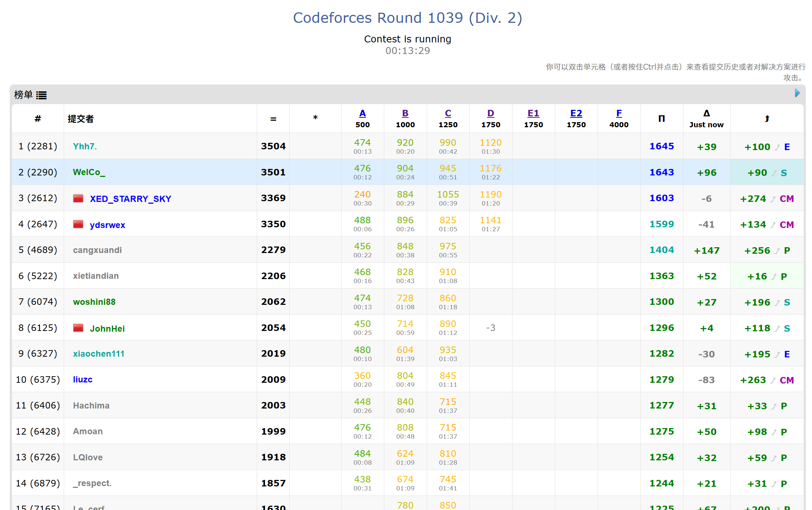Image resolution: width=812 pixels, height=510 pixels.
Task: Click Amoan's problem C cell 715
Action: [x=448, y=431]
